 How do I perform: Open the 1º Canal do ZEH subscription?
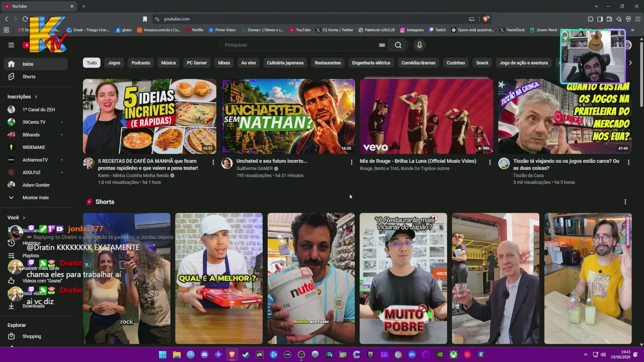point(35,110)
